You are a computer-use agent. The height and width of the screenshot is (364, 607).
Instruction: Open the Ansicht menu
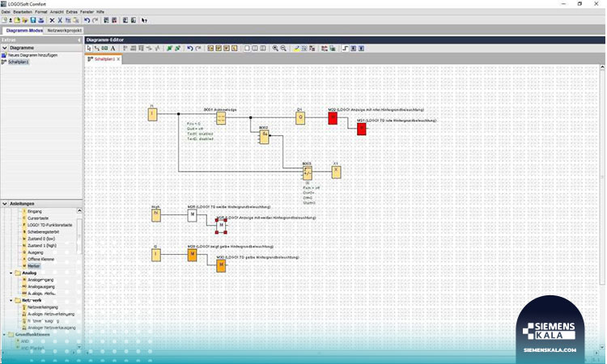click(57, 12)
